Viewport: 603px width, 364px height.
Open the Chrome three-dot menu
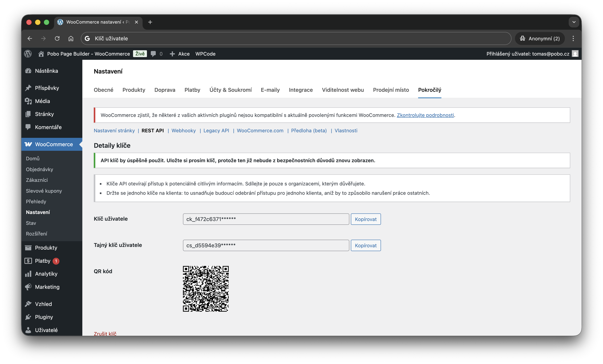point(573,38)
